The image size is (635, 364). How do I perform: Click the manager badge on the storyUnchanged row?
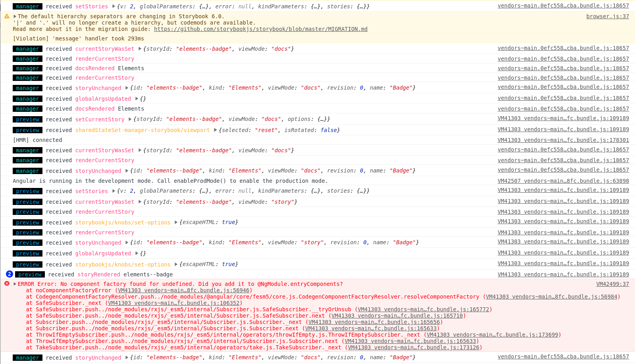(x=27, y=88)
